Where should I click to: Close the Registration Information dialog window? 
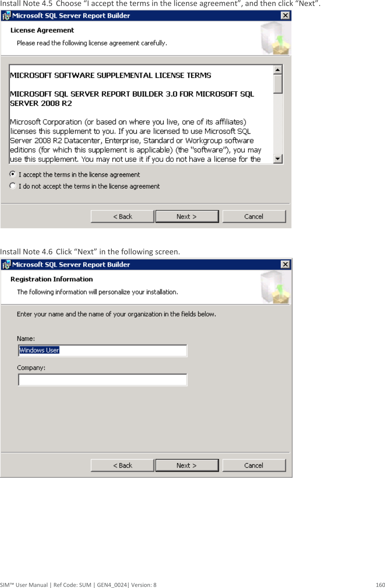[285, 264]
